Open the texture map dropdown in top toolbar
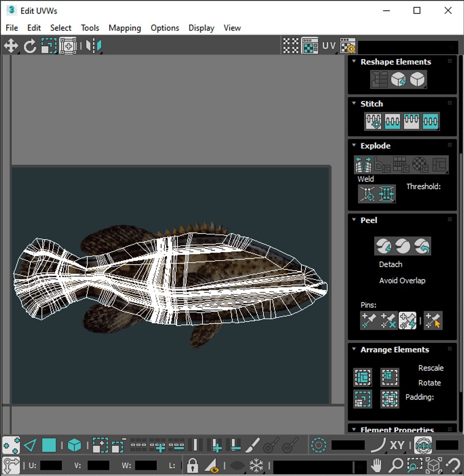Image resolution: width=464 pixels, height=476 pixels. point(408,47)
